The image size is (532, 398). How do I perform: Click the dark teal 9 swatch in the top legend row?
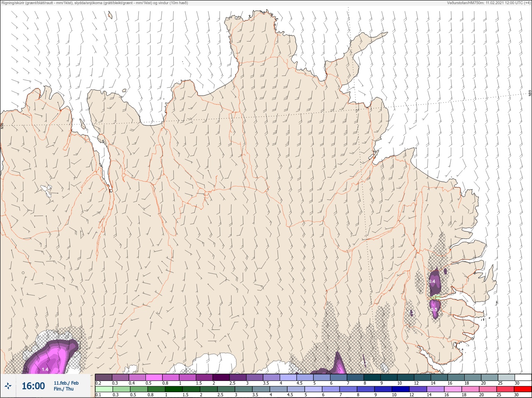389,377
